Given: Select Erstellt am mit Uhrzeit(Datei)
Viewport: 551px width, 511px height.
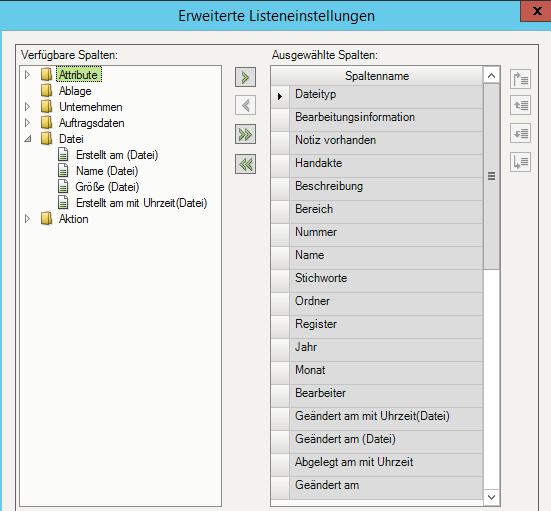Looking at the screenshot, I should (x=142, y=203).
